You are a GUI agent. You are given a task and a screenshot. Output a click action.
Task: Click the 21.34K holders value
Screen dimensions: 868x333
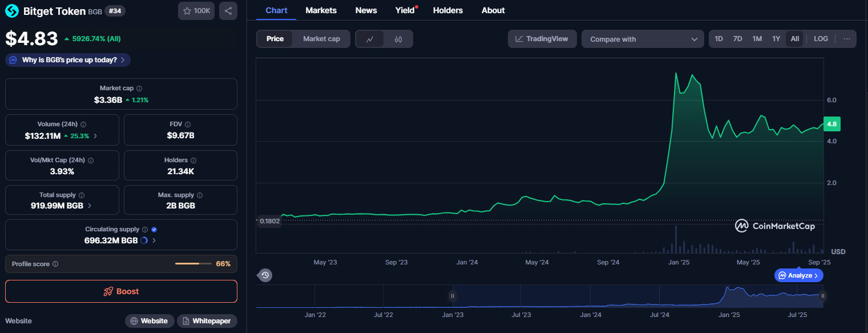(x=180, y=171)
